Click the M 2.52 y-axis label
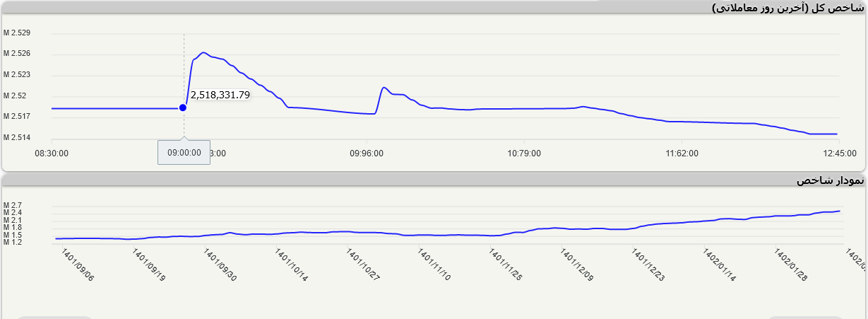The width and height of the screenshot is (868, 319). click(x=15, y=95)
